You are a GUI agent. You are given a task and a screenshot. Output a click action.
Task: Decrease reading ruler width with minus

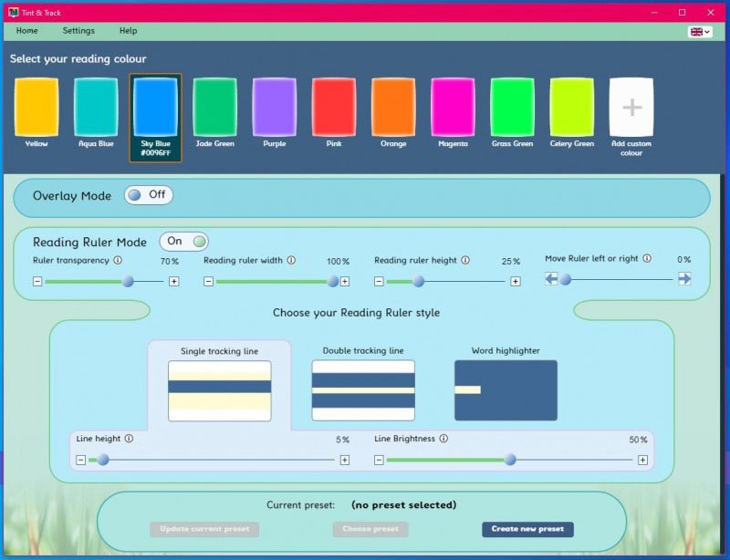click(x=209, y=281)
